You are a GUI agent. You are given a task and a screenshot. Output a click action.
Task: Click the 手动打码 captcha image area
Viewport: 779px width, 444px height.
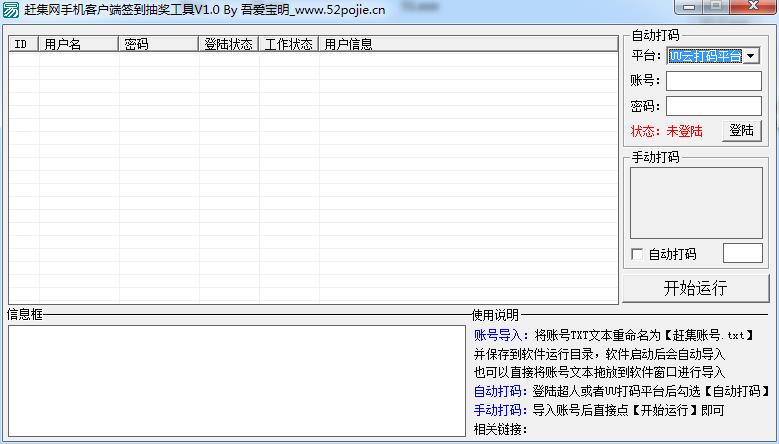(x=695, y=203)
